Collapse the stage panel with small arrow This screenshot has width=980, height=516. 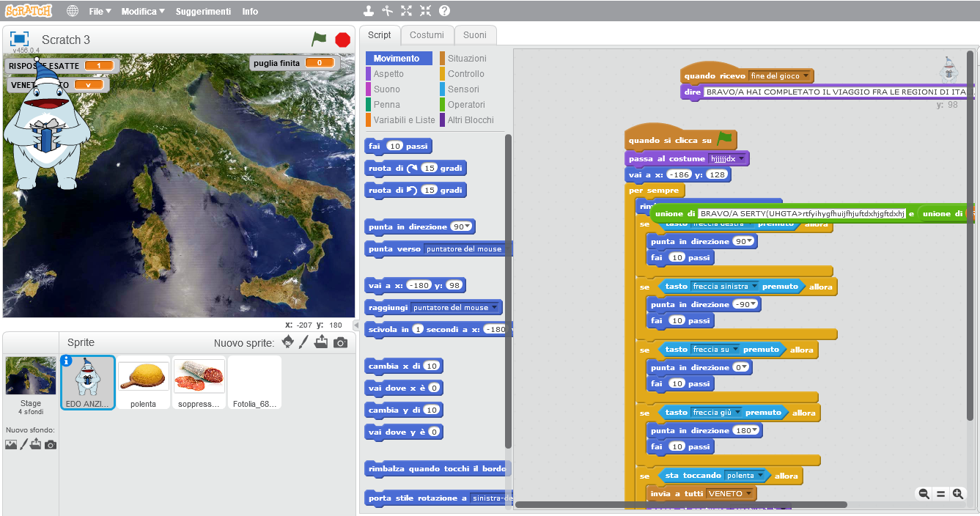point(356,325)
